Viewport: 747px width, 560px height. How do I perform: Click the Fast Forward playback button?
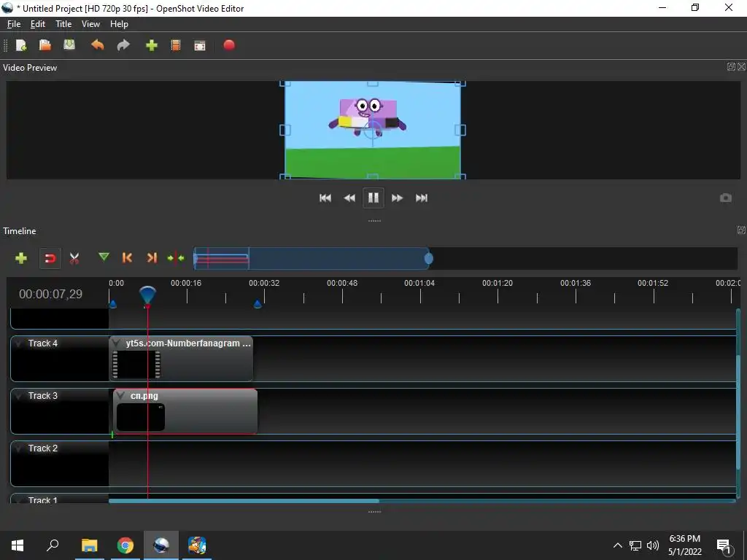pos(398,198)
